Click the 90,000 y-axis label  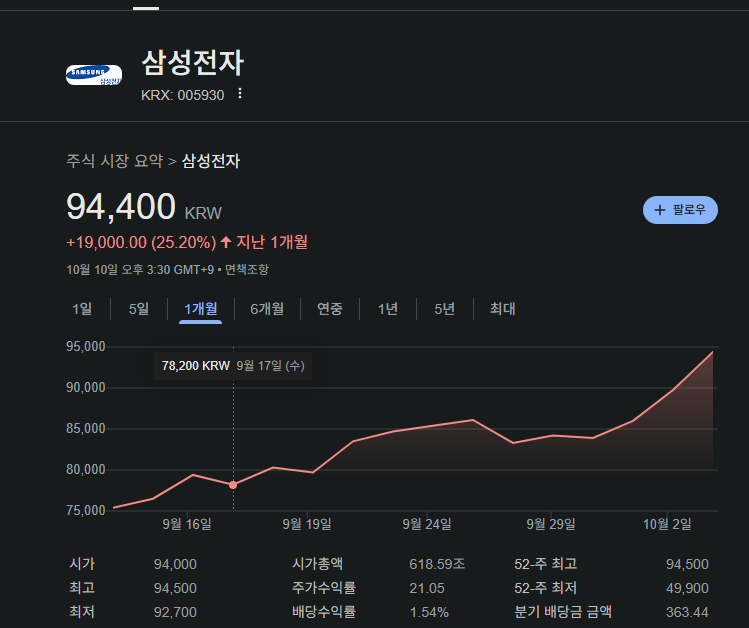(86, 387)
